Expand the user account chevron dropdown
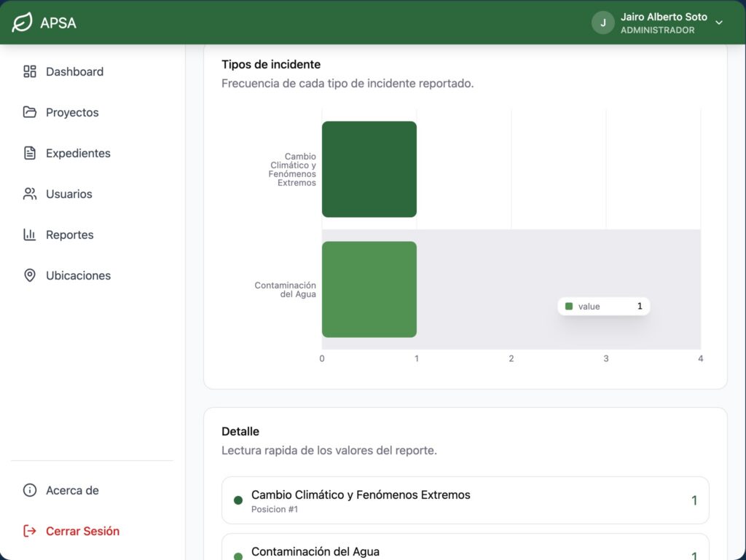The height and width of the screenshot is (560, 746). [x=719, y=23]
